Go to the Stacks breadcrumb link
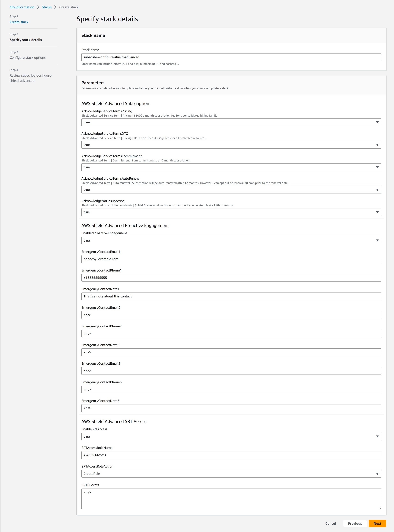This screenshot has width=394, height=532. pyautogui.click(x=47, y=7)
